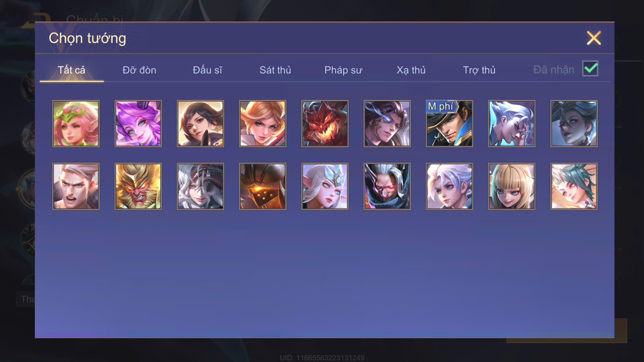Screen dimensions: 644x362
Task: Close the 'Chọn tướng' dialog
Action: (594, 38)
